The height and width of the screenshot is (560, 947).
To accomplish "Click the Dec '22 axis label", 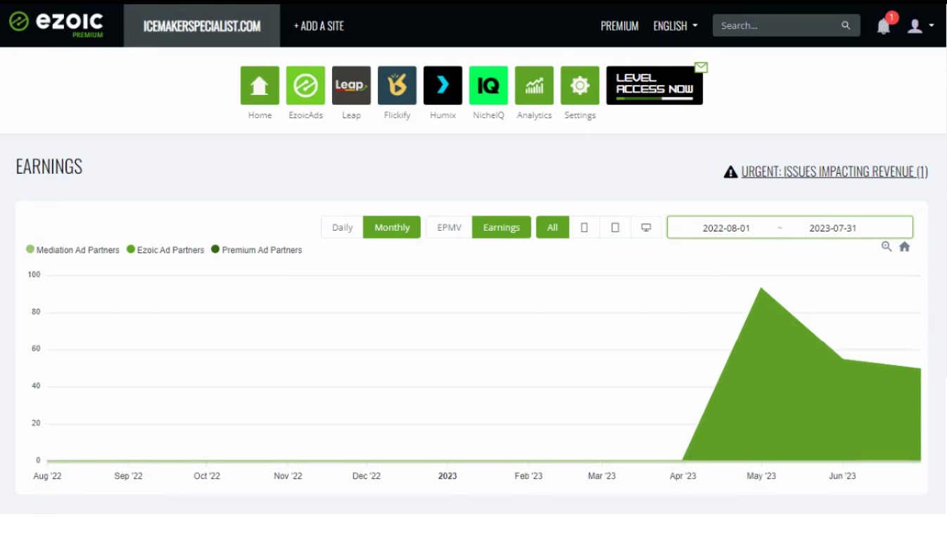I will pos(367,476).
